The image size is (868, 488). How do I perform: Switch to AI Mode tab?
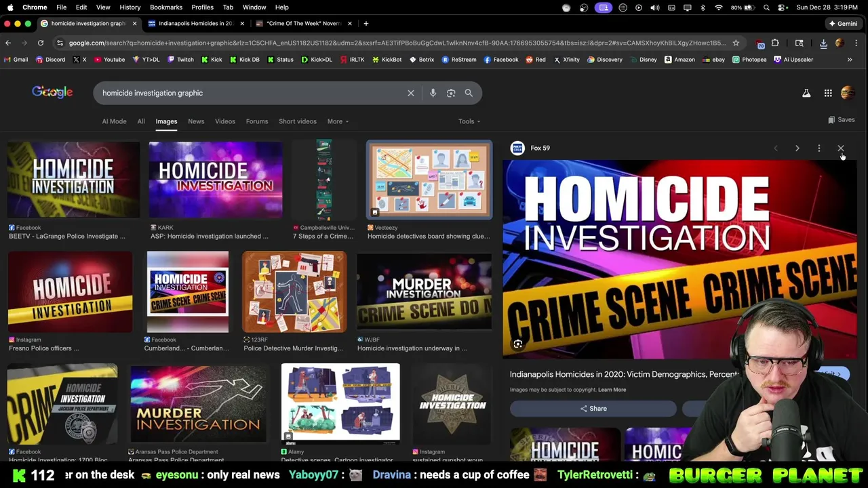click(114, 121)
